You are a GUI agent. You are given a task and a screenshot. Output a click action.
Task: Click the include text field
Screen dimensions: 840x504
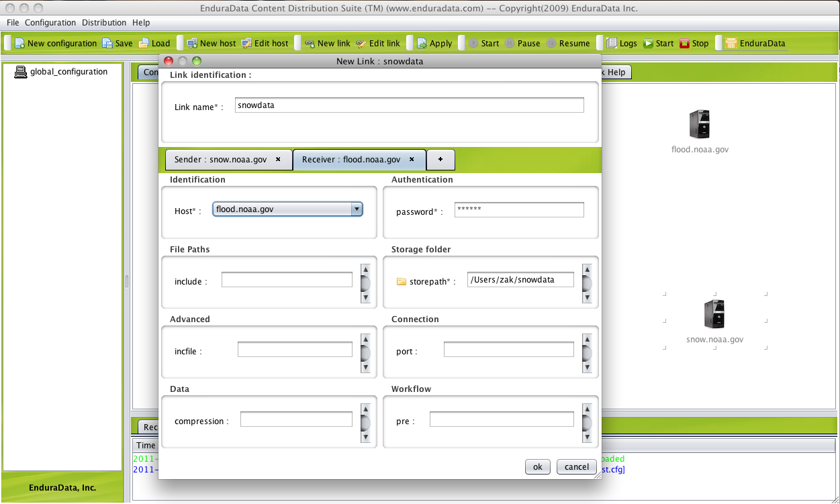pyautogui.click(x=287, y=280)
